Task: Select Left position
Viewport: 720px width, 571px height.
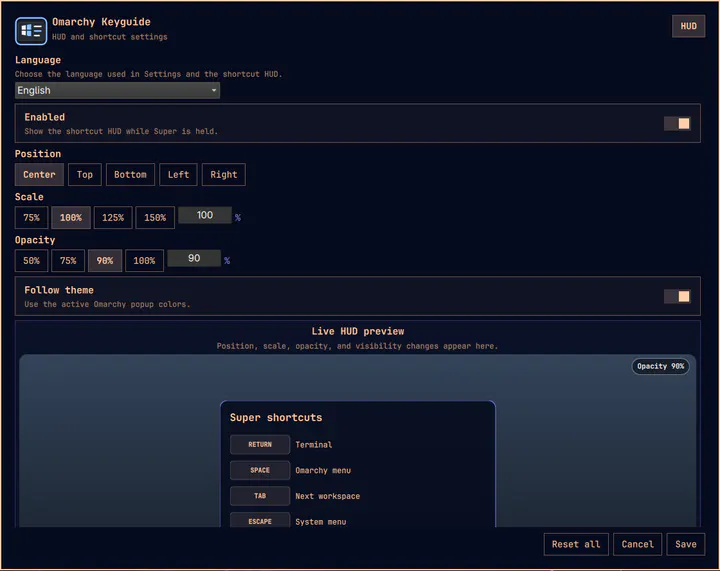Action: click(178, 174)
